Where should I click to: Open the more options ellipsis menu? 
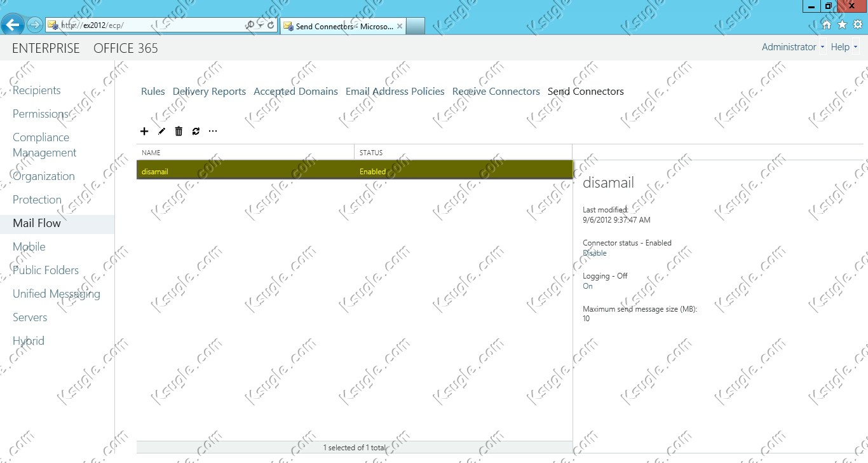pos(213,131)
